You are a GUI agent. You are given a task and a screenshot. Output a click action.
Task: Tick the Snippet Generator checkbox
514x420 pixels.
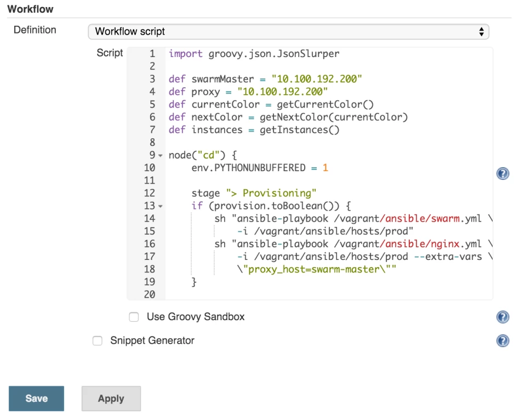click(x=98, y=340)
